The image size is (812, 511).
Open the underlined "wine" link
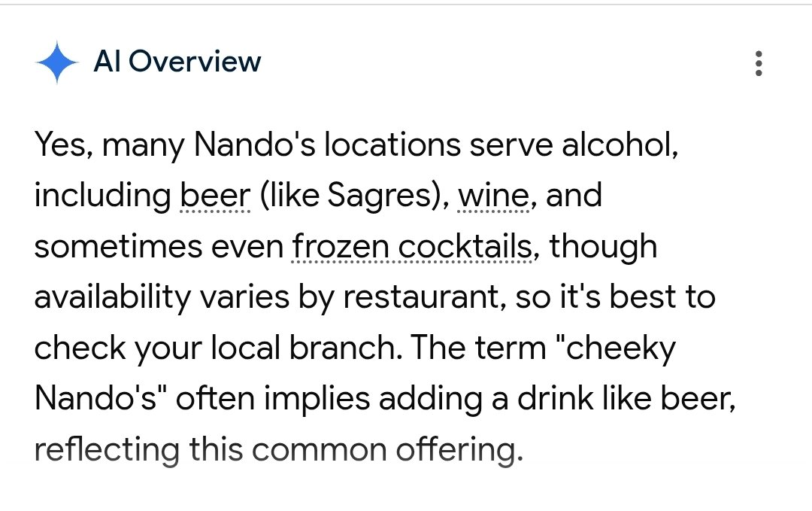click(493, 196)
